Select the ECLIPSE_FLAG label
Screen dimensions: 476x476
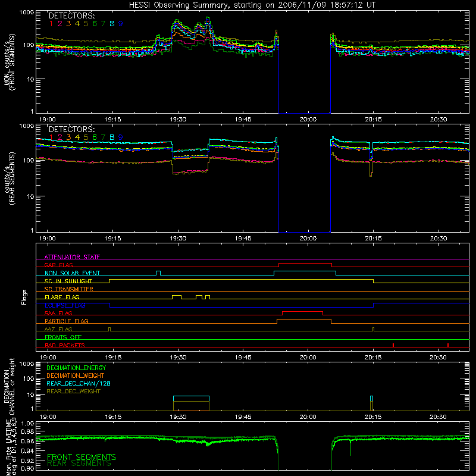coord(65,305)
